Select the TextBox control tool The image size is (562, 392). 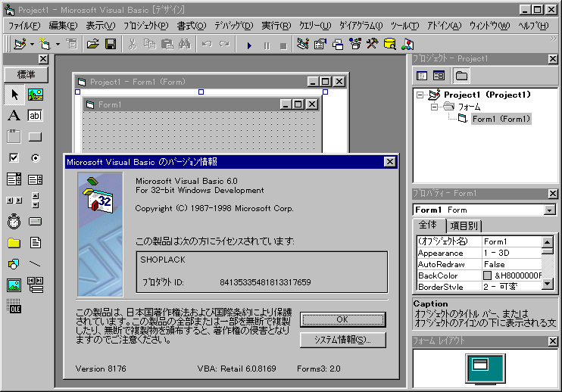click(36, 116)
